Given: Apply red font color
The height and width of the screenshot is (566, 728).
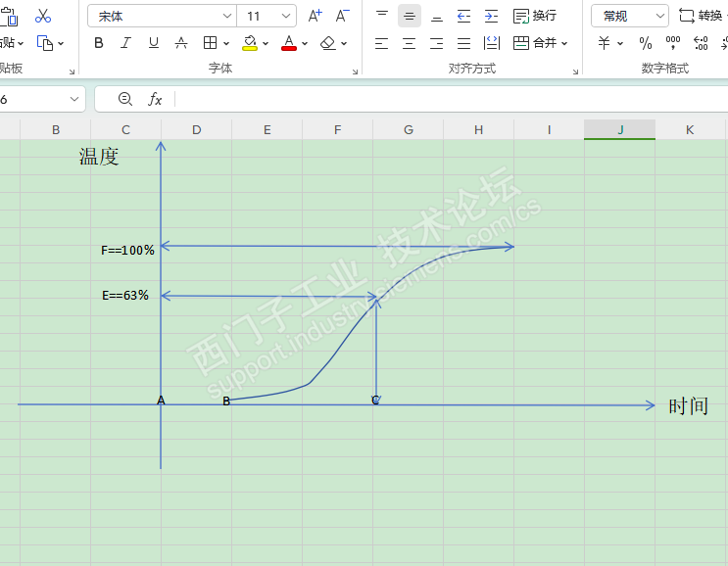Looking at the screenshot, I should pos(289,43).
